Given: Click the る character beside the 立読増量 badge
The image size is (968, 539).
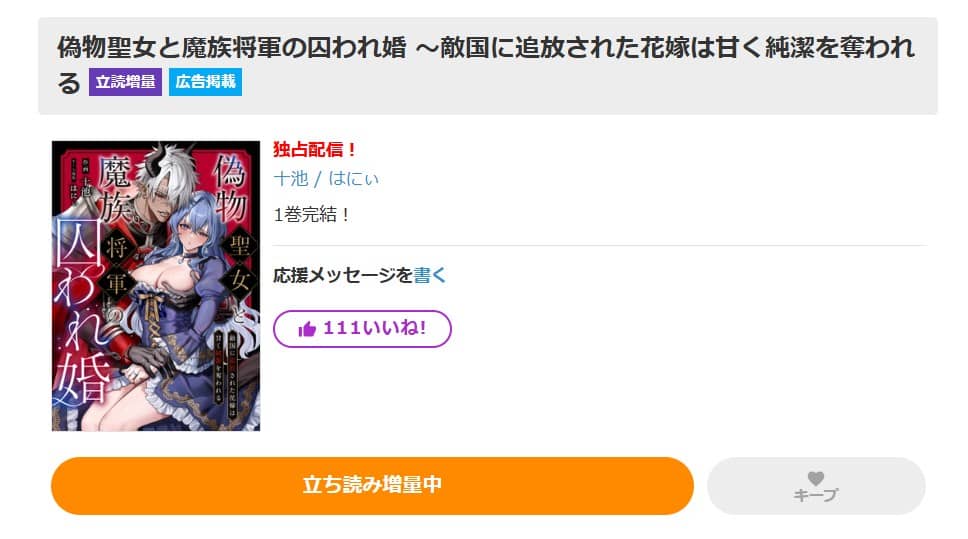Looking at the screenshot, I should 69,82.
